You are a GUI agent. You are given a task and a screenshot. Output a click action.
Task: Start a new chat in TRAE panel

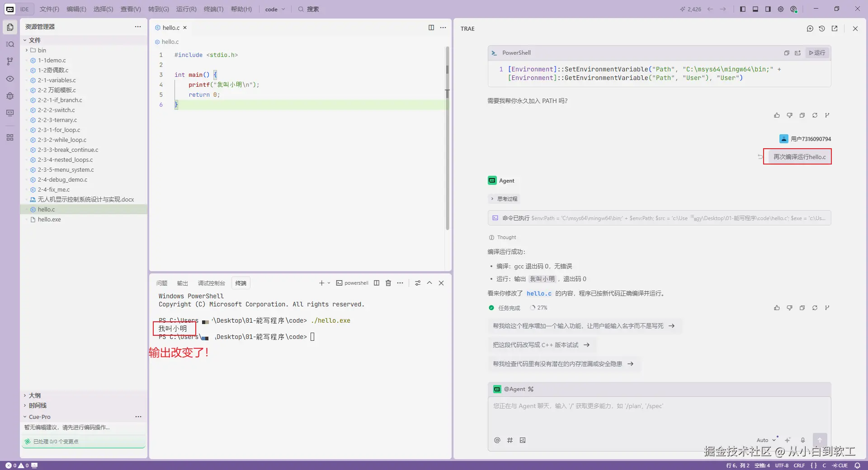[810, 28]
